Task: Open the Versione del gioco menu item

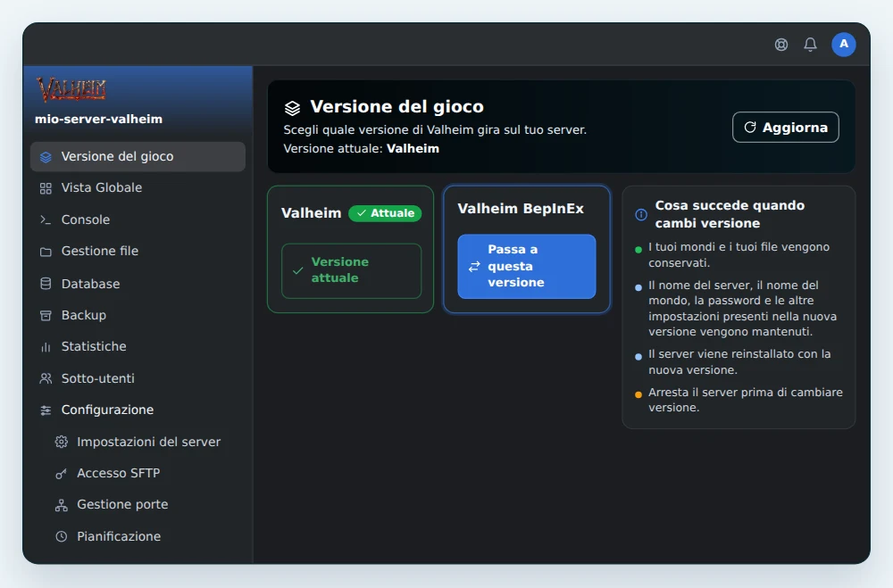Action: click(x=138, y=156)
